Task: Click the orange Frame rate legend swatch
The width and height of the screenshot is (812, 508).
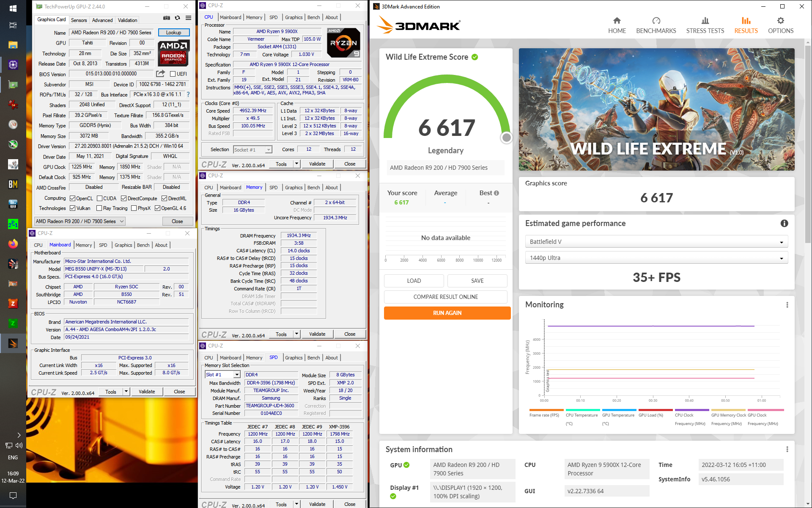Action: (x=546, y=410)
